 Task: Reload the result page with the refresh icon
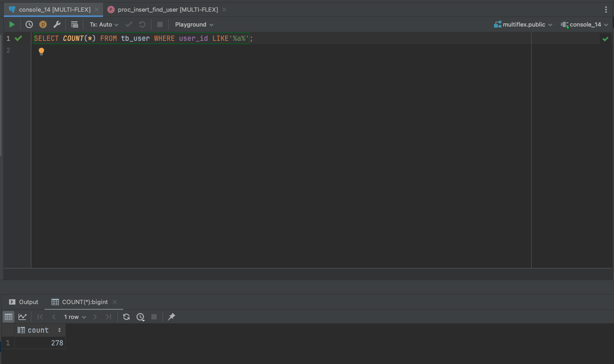coord(126,317)
